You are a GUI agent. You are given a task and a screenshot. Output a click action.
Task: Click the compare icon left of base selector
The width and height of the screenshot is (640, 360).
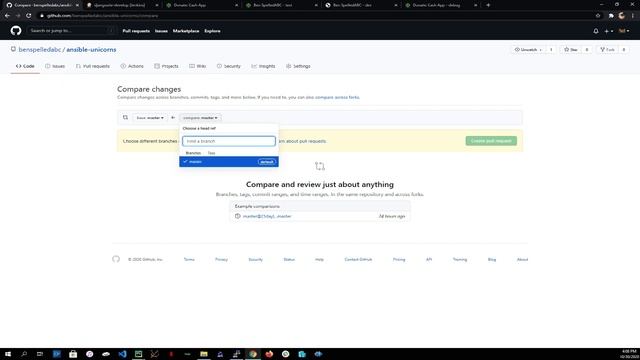coord(125,118)
